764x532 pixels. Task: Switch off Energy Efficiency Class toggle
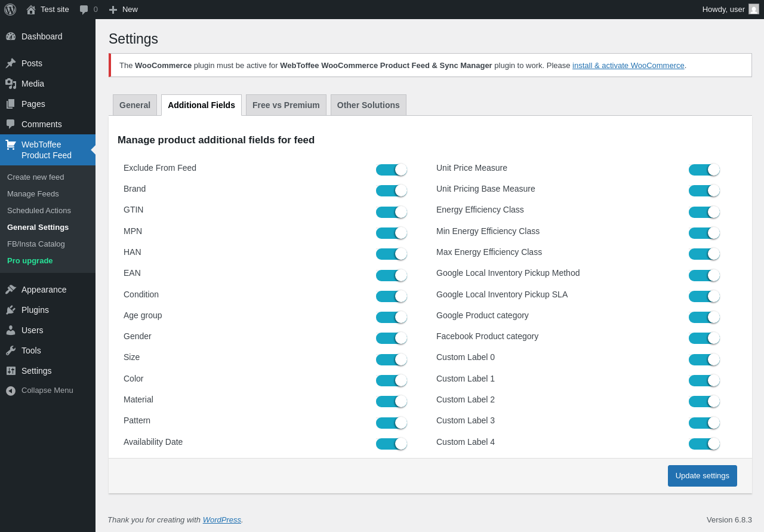704,212
